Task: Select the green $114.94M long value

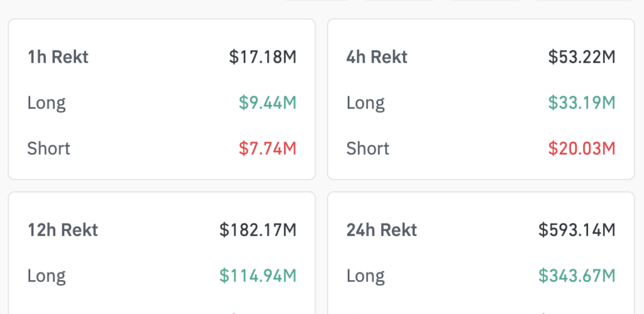Action: 258,276
